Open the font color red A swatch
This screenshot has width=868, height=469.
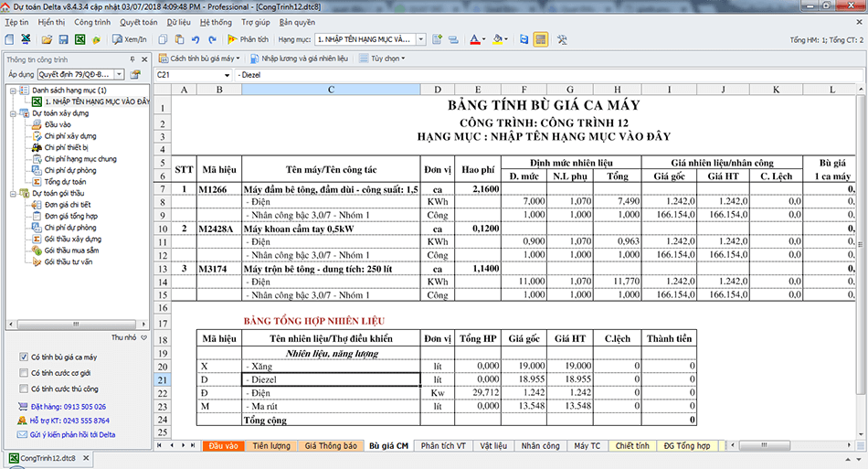(476, 40)
